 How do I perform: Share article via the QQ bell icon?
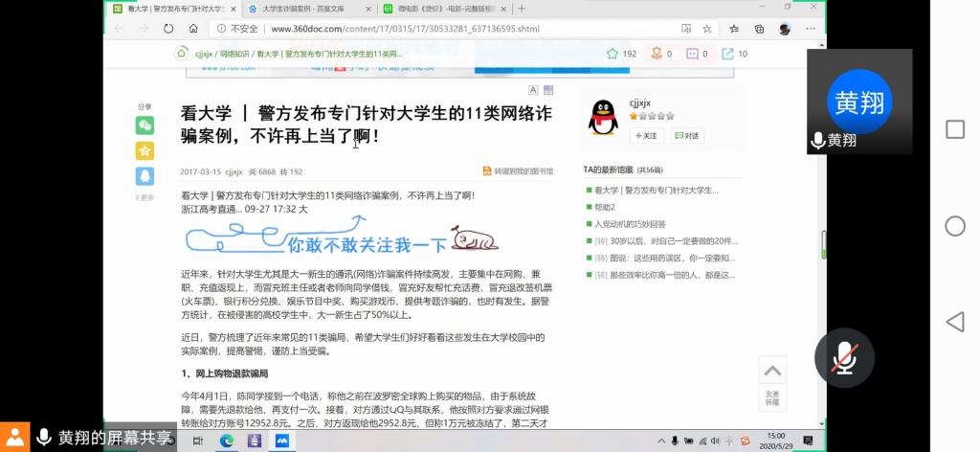coord(145,175)
